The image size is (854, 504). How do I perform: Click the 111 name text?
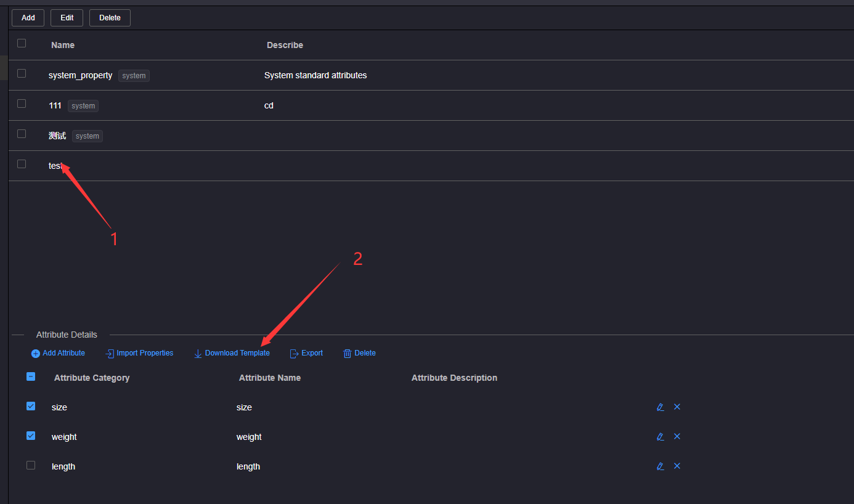point(55,105)
